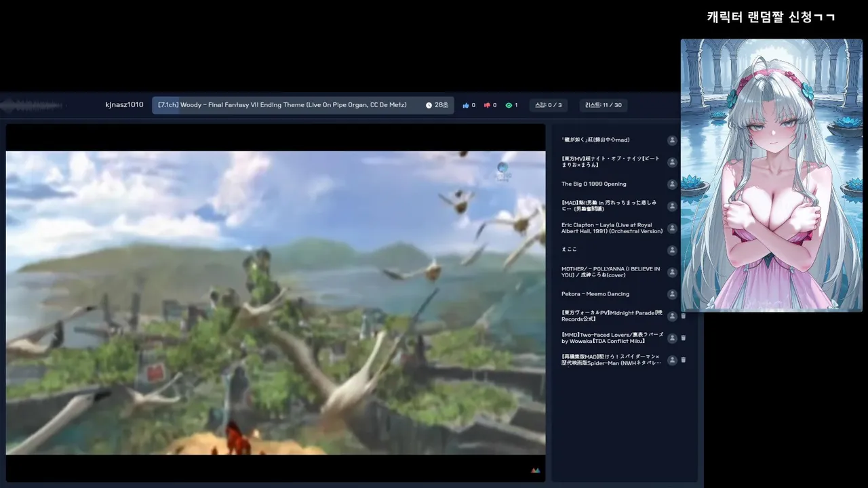Image resolution: width=868 pixels, height=488 pixels.
Task: Click the user icon for Pekora - Meemo Dancing
Action: point(672,294)
